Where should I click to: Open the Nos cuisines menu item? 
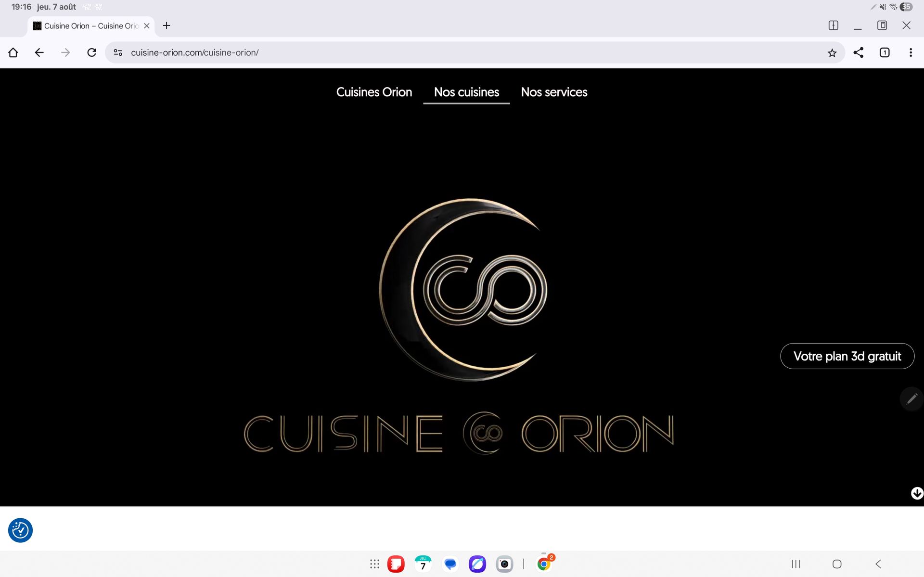(x=466, y=92)
